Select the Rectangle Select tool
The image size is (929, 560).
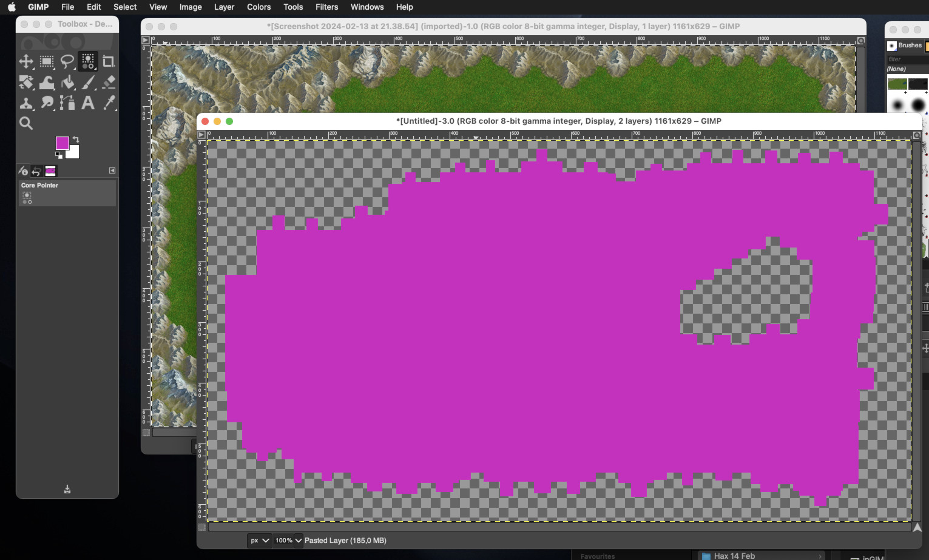point(47,61)
